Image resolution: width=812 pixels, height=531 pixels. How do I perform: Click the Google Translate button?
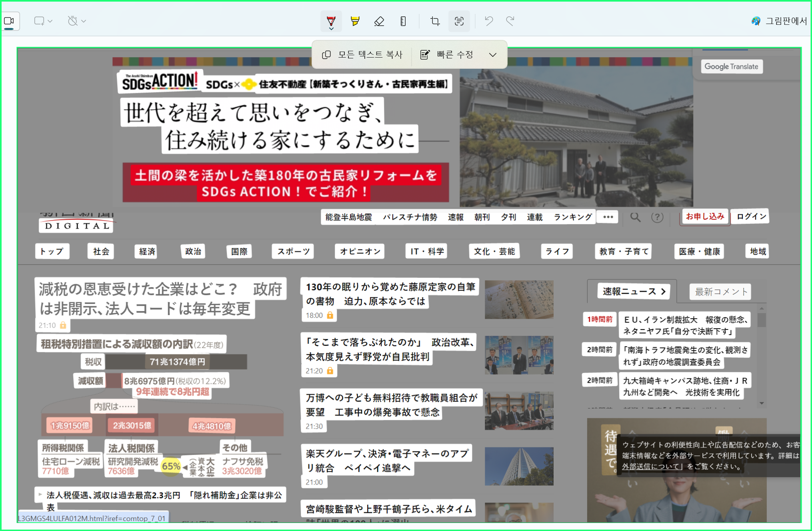click(732, 66)
